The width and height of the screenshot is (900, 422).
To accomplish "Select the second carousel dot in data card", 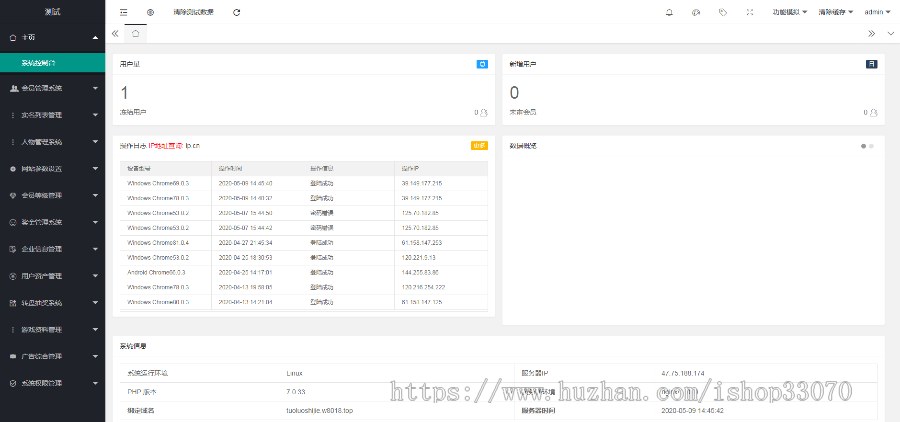I will point(871,146).
